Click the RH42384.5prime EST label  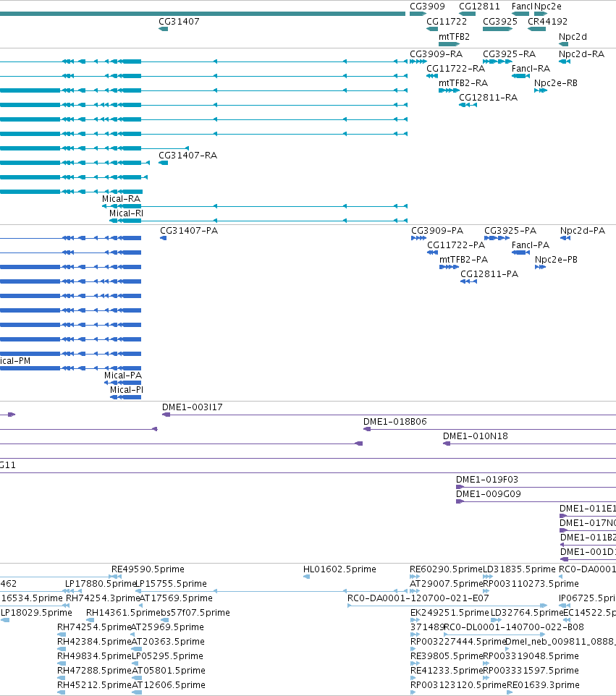coord(94,642)
